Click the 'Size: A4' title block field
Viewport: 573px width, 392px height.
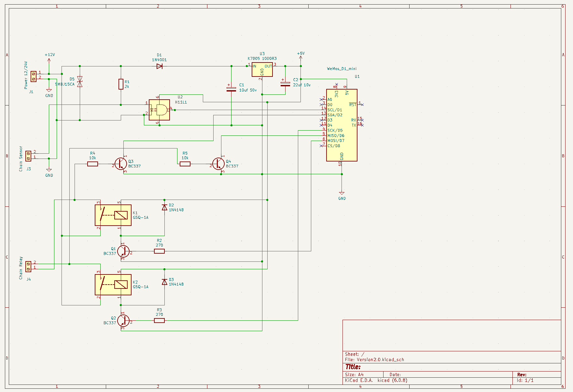click(354, 375)
